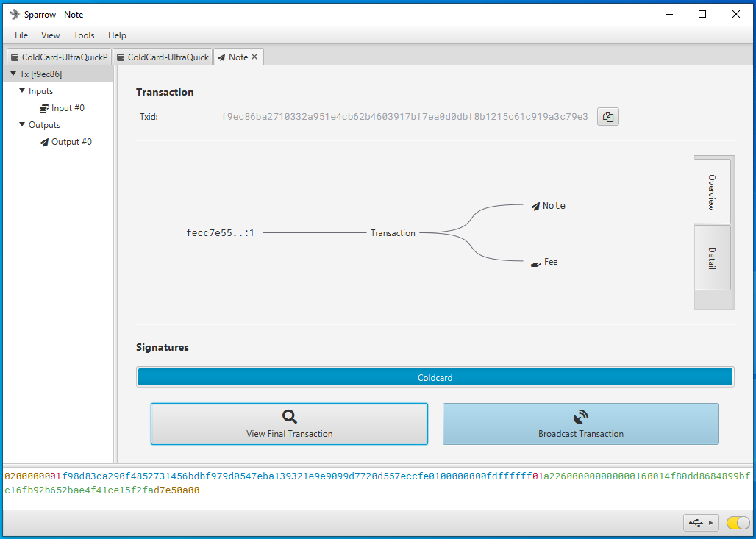Minimize the Sparrow window
The image size is (756, 539).
(668, 15)
